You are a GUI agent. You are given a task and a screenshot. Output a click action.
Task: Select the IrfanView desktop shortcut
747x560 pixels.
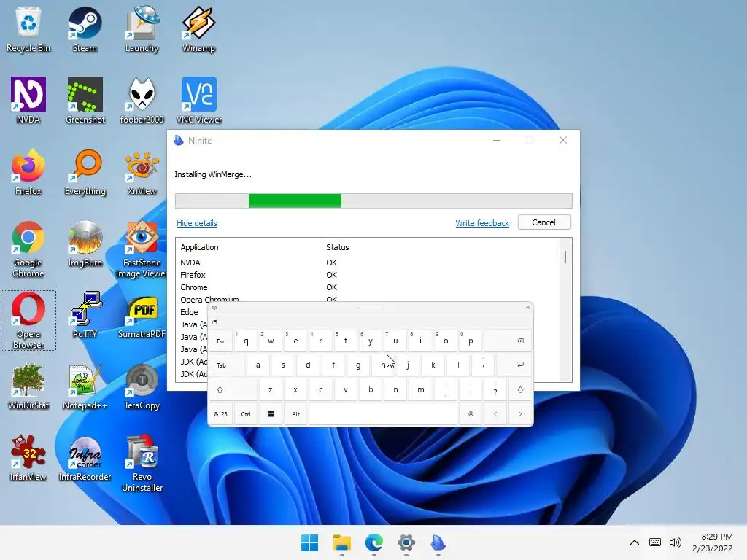tap(28, 458)
